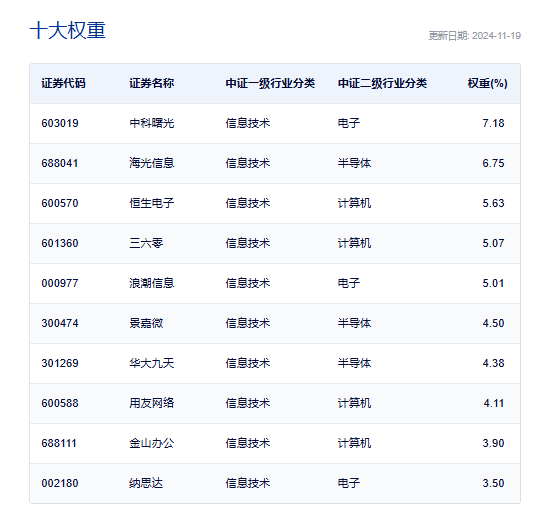Click the 浪潮信息 security name
The width and height of the screenshot is (555, 528).
[x=151, y=283]
